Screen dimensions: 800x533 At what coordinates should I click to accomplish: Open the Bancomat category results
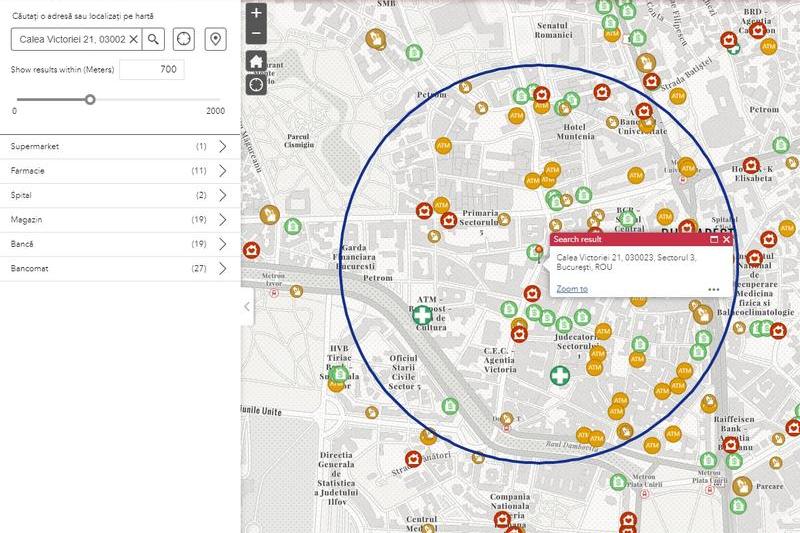click(x=222, y=269)
